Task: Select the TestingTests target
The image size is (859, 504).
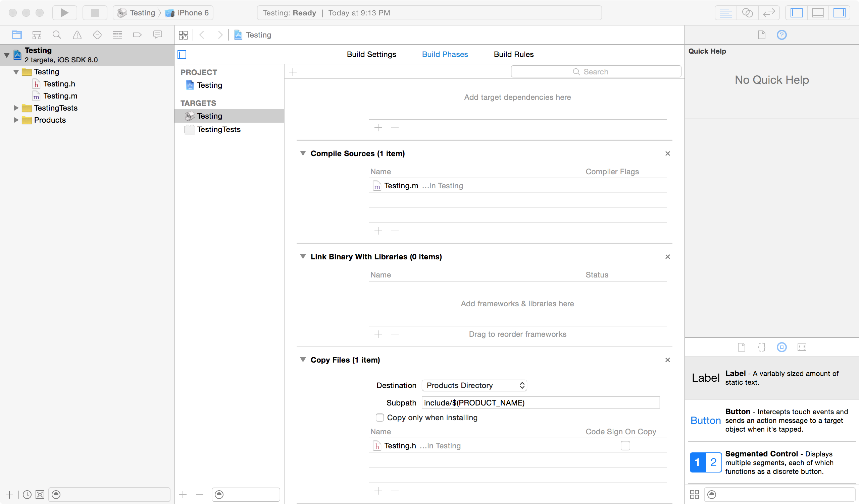Action: click(218, 129)
